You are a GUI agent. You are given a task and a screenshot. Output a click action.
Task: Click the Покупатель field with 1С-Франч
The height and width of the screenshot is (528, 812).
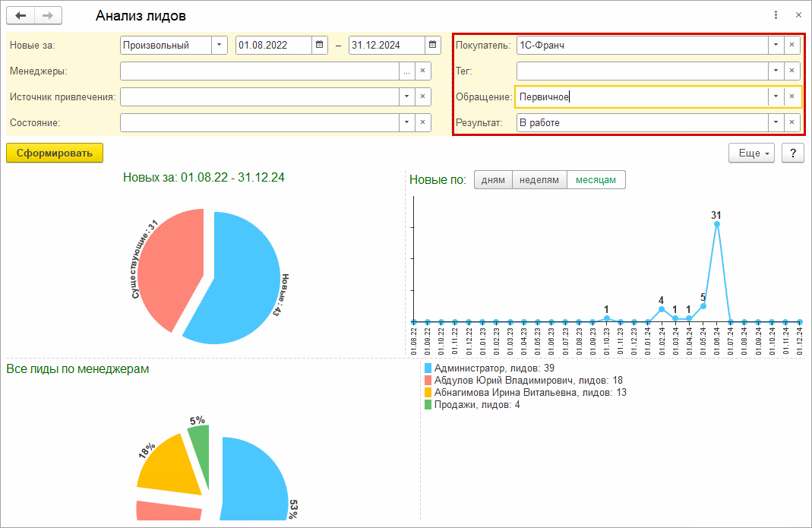642,45
